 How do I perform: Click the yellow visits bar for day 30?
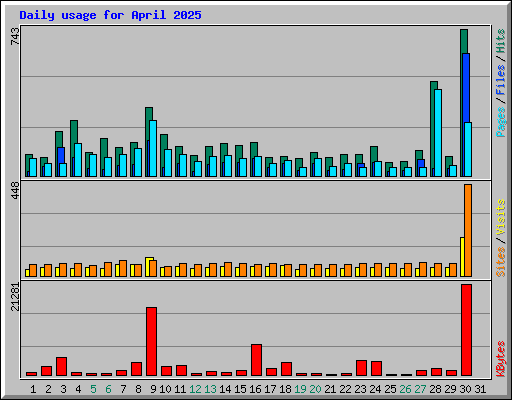click(462, 257)
